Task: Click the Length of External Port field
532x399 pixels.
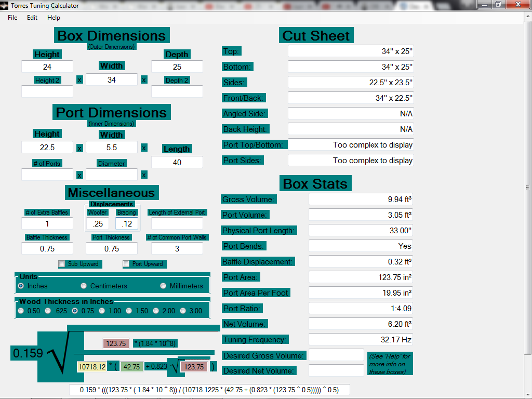Action: pyautogui.click(x=177, y=223)
